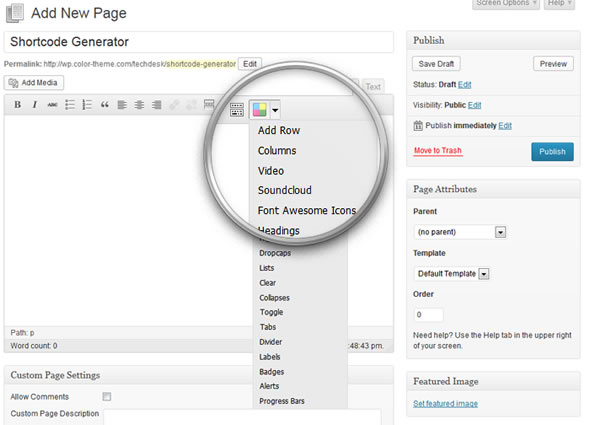
Task: Open Screen Options panel
Action: (x=506, y=4)
